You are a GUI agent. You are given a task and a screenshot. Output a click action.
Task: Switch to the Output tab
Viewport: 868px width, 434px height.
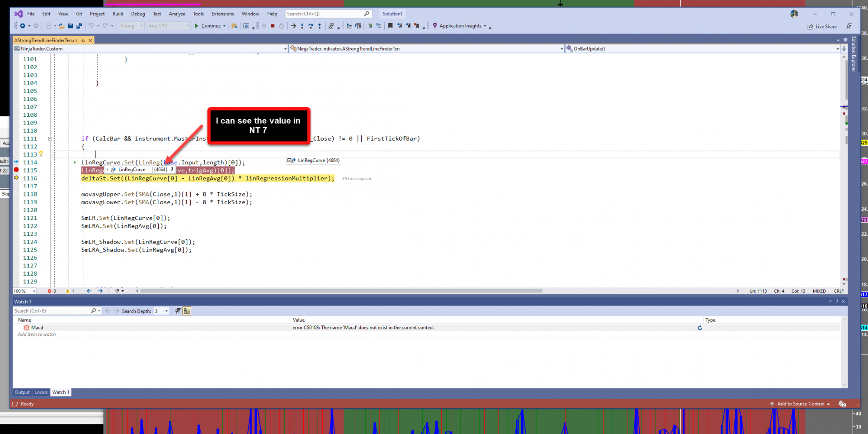(22, 392)
